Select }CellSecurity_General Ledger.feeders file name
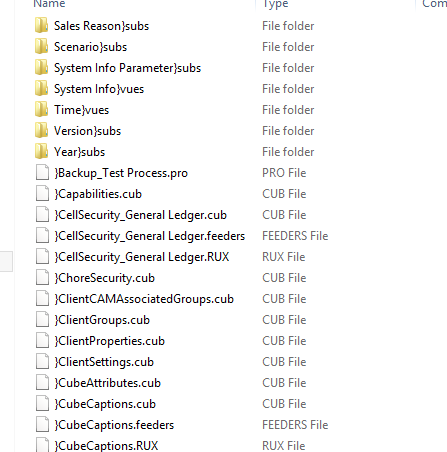 click(150, 236)
